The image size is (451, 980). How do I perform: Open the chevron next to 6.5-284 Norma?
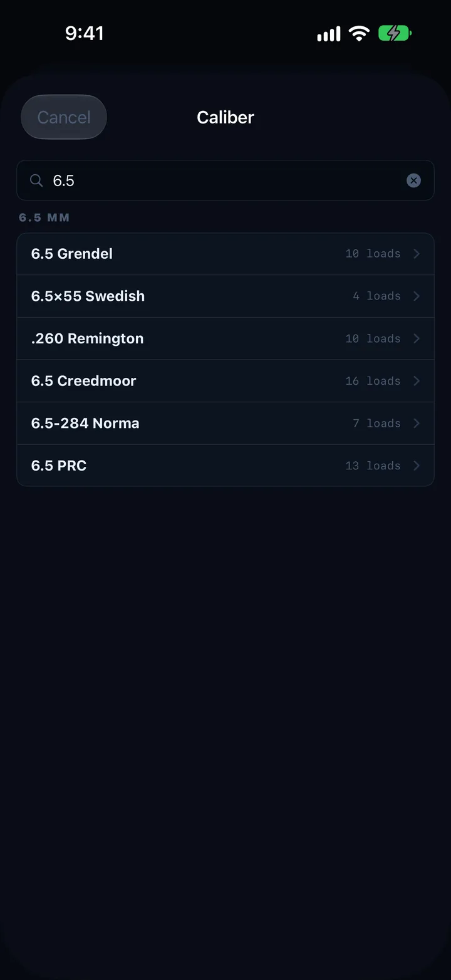417,423
